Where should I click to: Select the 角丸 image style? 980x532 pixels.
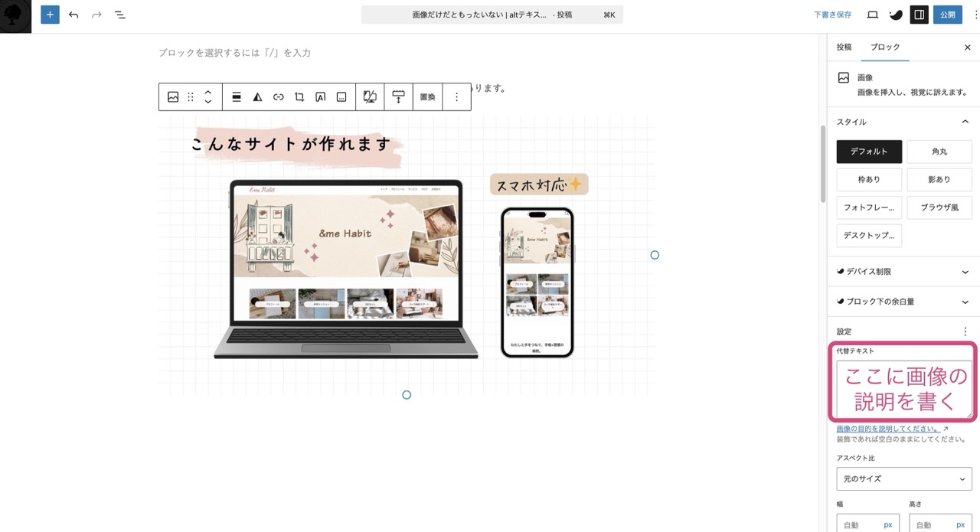pyautogui.click(x=939, y=152)
